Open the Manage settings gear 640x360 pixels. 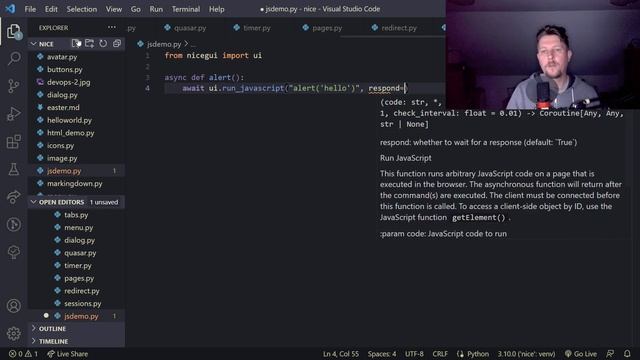pos(13,333)
